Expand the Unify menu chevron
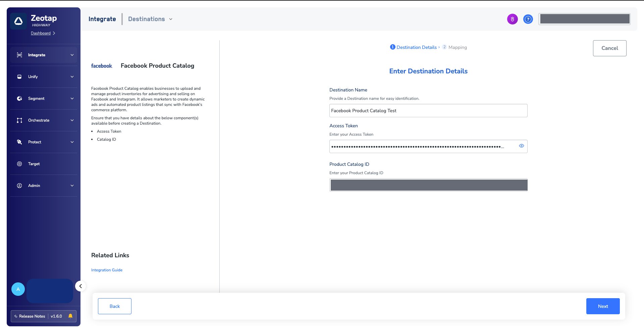644x333 pixels. (x=72, y=77)
